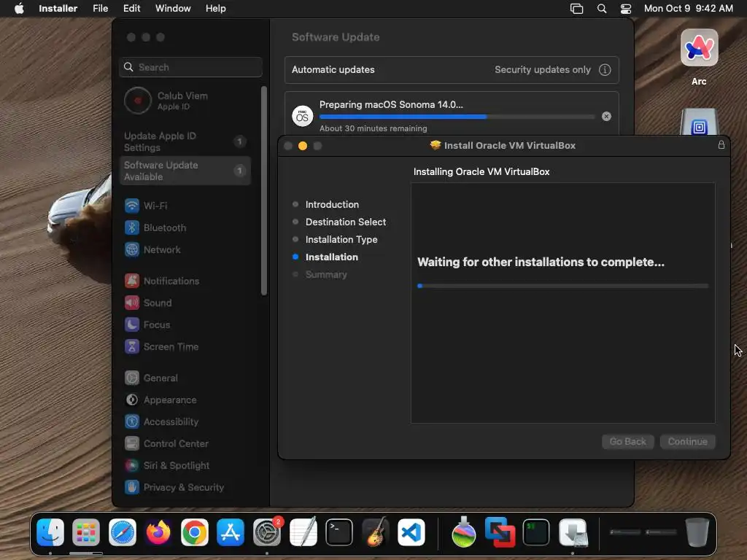747x560 pixels.
Task: Open the Apple menu
Action: click(x=19, y=9)
